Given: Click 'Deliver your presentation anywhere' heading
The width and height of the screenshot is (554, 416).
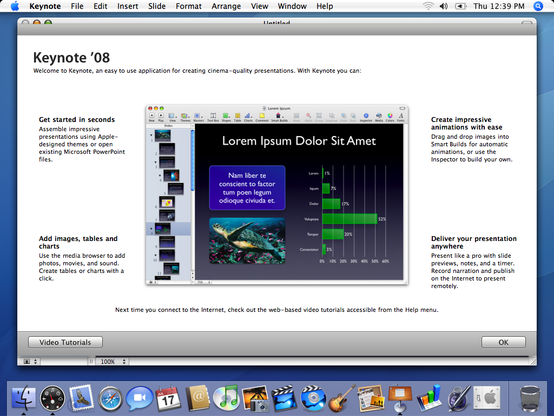Looking at the screenshot, I should pyautogui.click(x=474, y=242).
